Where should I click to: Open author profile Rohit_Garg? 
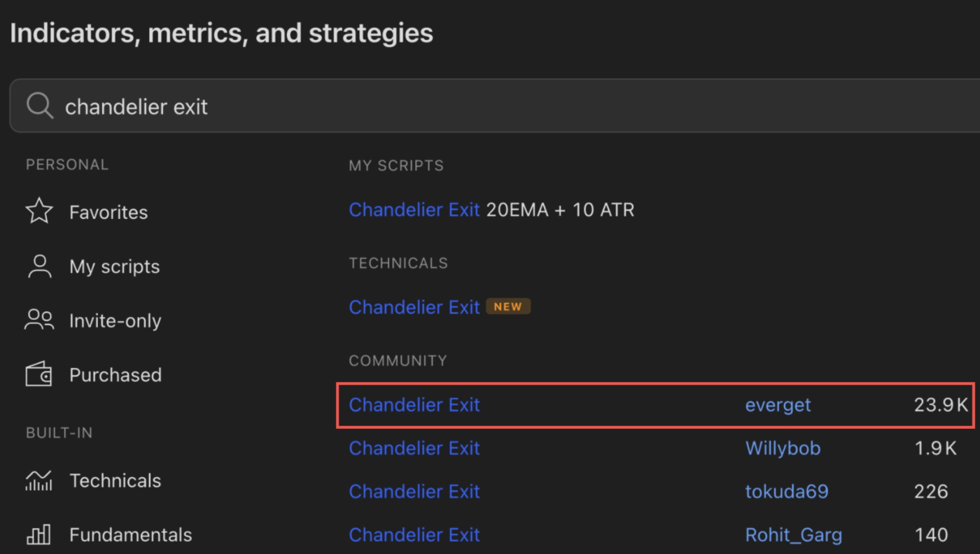793,535
